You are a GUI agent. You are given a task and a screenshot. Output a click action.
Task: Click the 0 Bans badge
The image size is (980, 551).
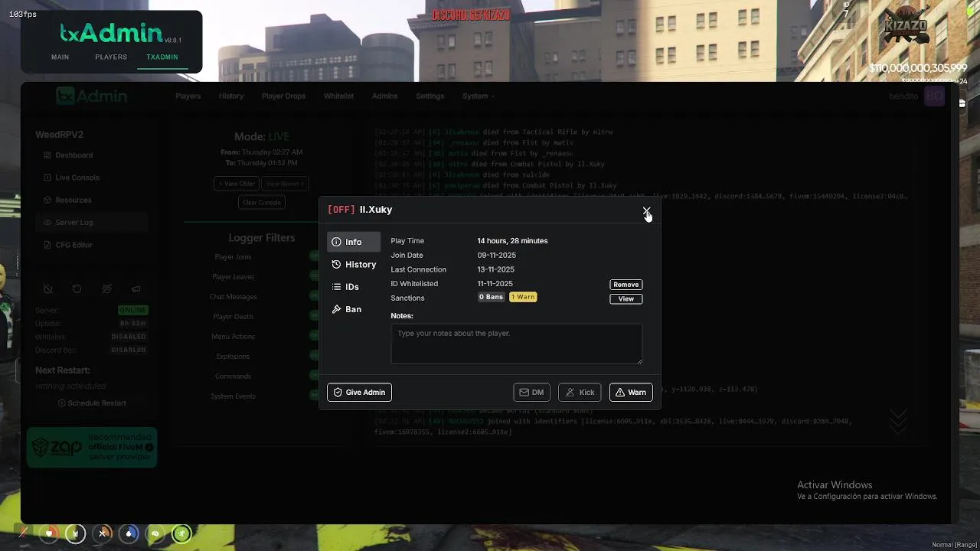pos(491,297)
